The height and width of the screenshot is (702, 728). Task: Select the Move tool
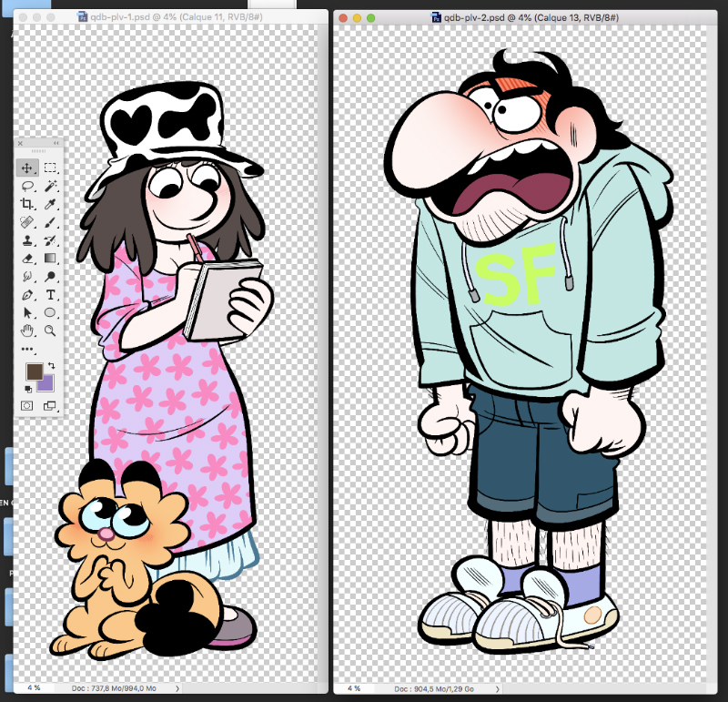coord(27,168)
